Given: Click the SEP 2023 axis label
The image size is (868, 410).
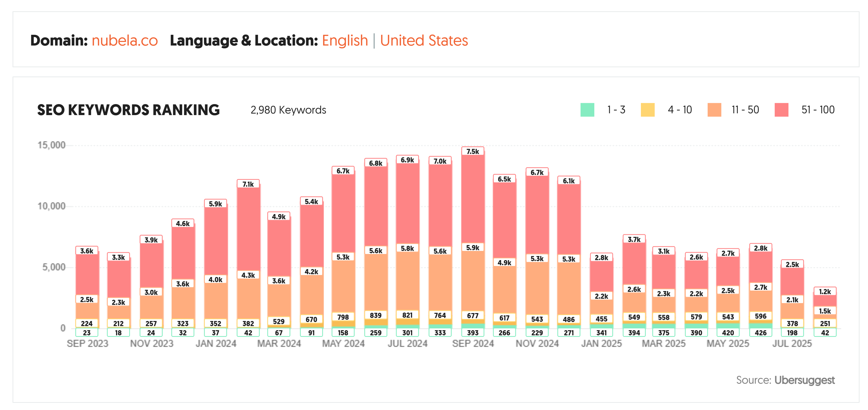Looking at the screenshot, I should tap(87, 344).
